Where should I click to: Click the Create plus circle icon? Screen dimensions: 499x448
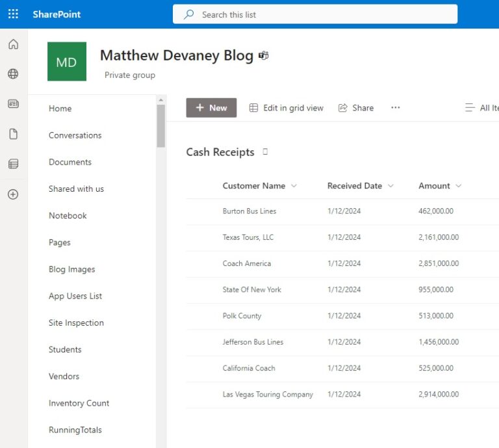[x=13, y=194]
